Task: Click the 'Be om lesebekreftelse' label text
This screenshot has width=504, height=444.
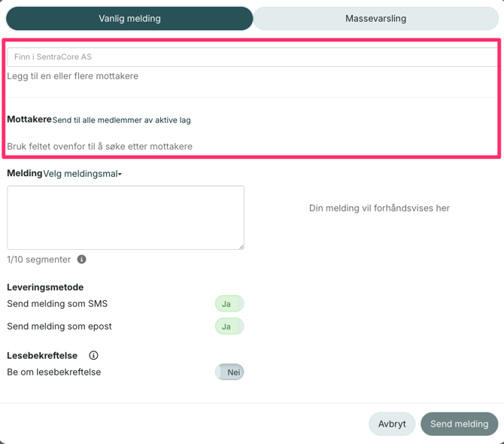Action: click(54, 372)
